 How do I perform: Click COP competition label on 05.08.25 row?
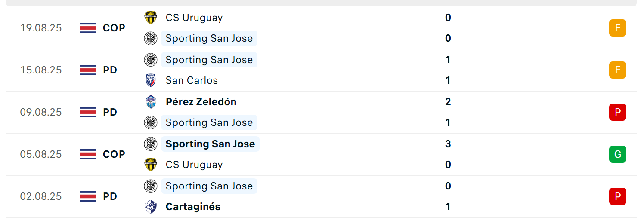pyautogui.click(x=114, y=154)
